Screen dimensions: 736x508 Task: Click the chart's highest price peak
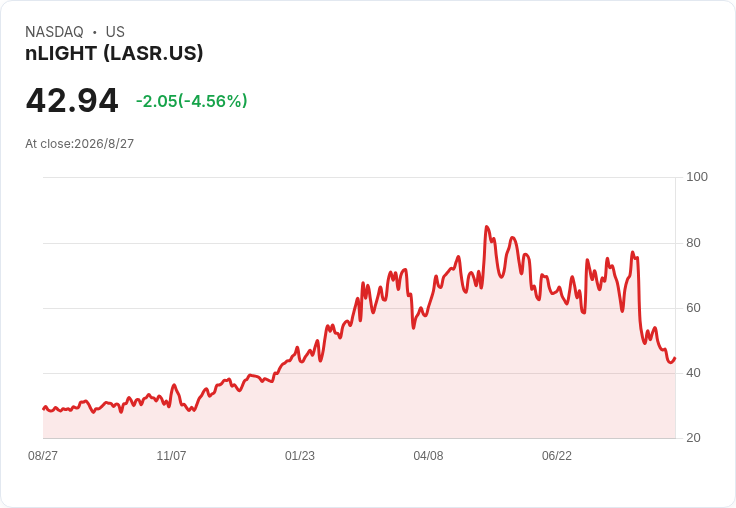pos(486,227)
